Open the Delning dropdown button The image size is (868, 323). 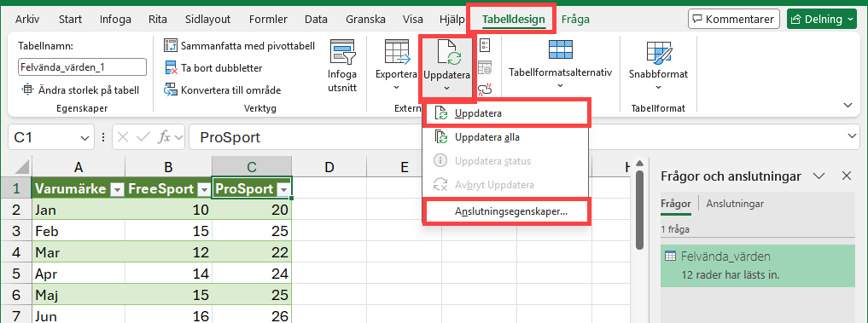[x=822, y=20]
